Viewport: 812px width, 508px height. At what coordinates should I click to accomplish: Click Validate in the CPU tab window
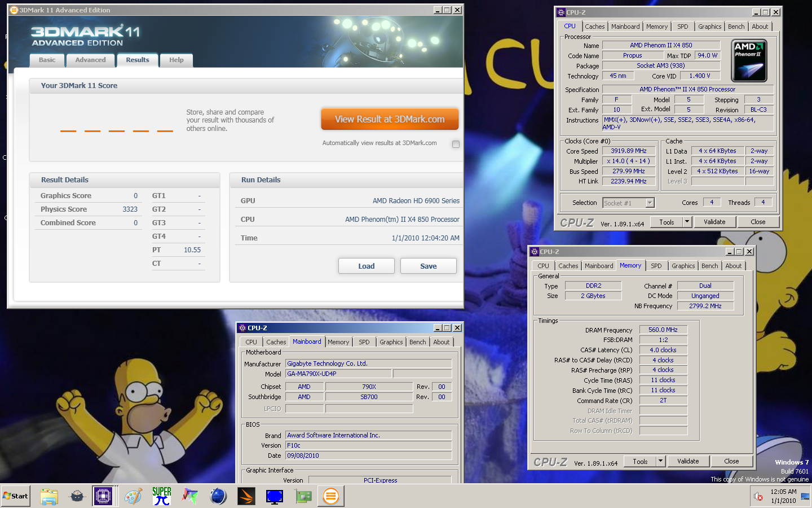coord(714,222)
